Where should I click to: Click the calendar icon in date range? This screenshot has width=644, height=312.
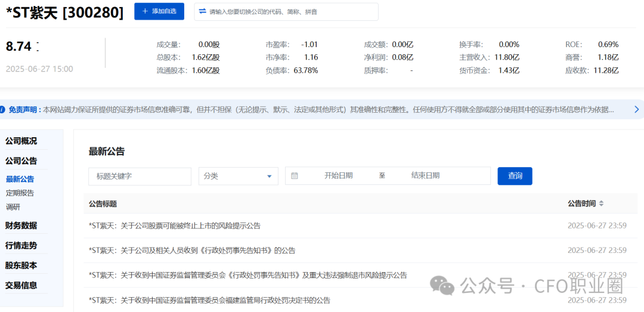295,176
